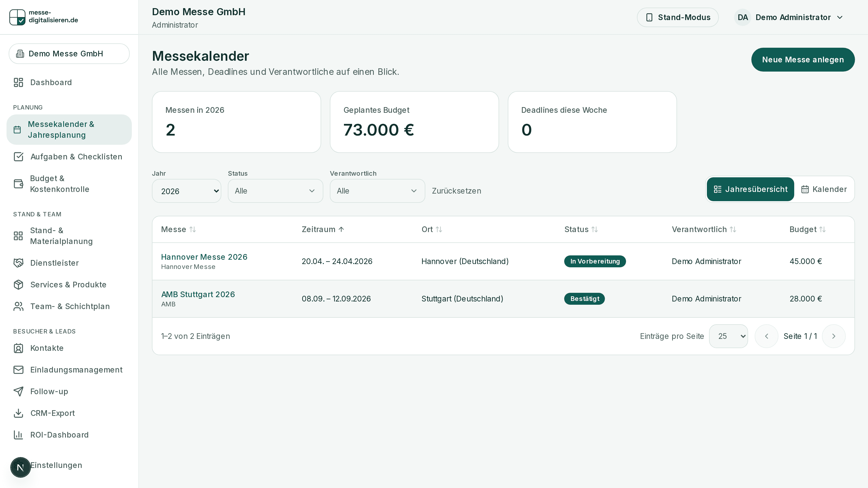Switch to the Kalender view
The width and height of the screenshot is (868, 488).
pyautogui.click(x=824, y=189)
